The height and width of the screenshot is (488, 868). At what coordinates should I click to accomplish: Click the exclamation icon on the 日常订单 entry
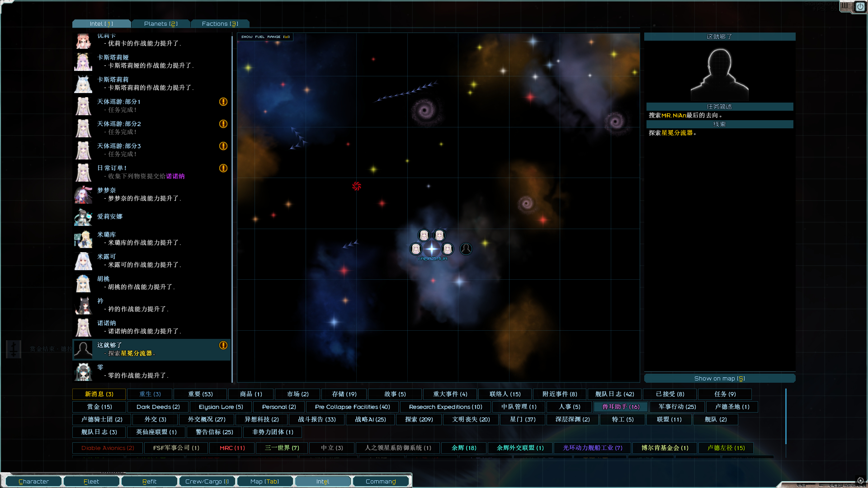tap(223, 168)
